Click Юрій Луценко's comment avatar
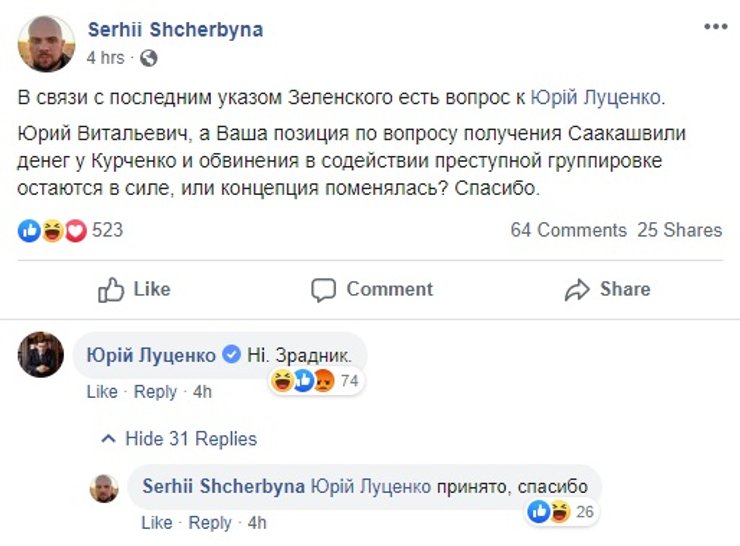740x546 pixels. (x=41, y=355)
